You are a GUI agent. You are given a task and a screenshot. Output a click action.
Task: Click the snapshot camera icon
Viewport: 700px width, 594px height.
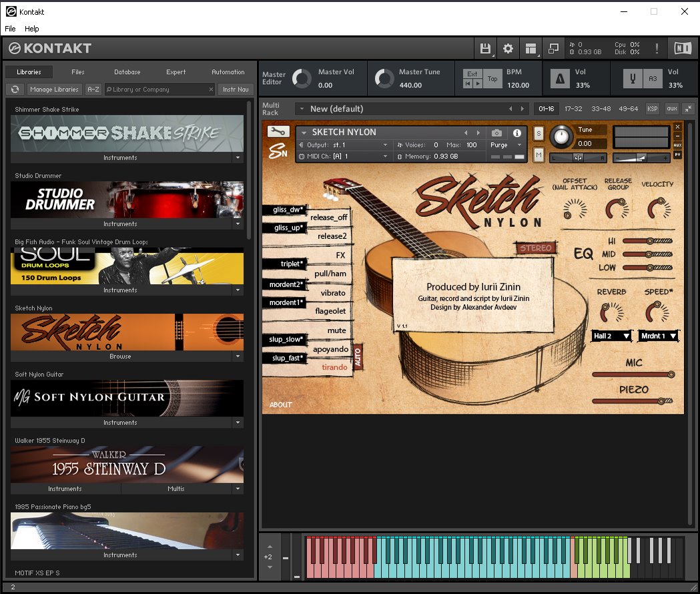496,133
